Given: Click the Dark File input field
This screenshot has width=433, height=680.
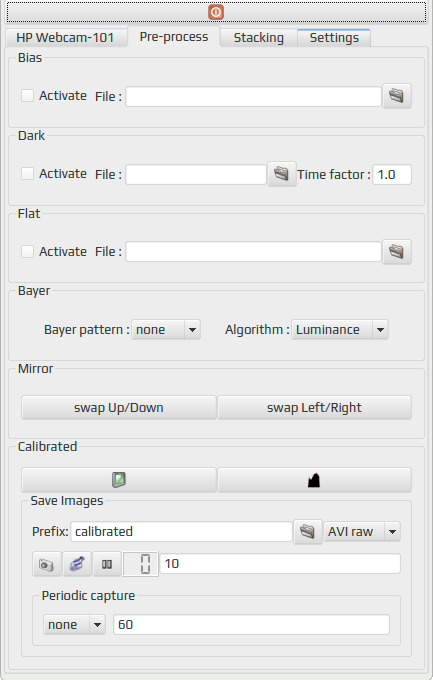Looking at the screenshot, I should [x=196, y=174].
